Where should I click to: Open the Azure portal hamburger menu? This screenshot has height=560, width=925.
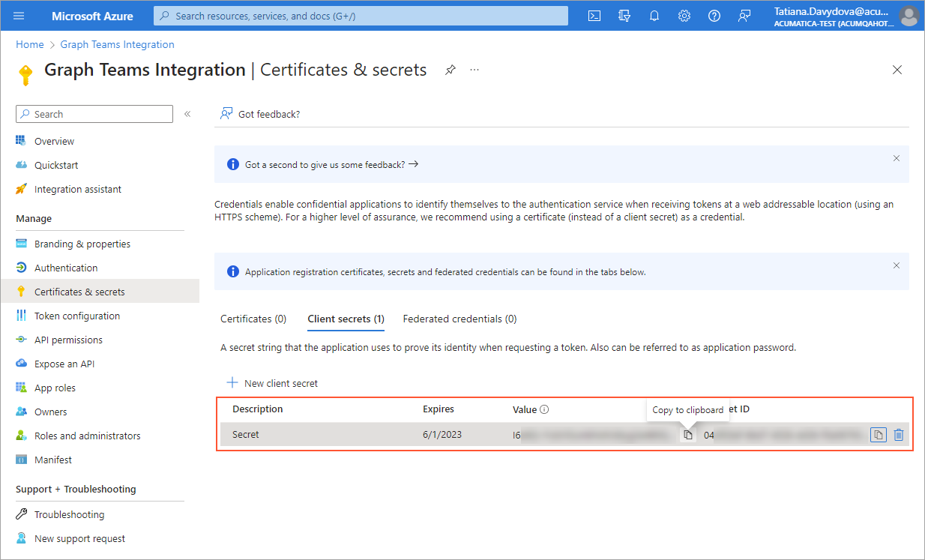(19, 16)
